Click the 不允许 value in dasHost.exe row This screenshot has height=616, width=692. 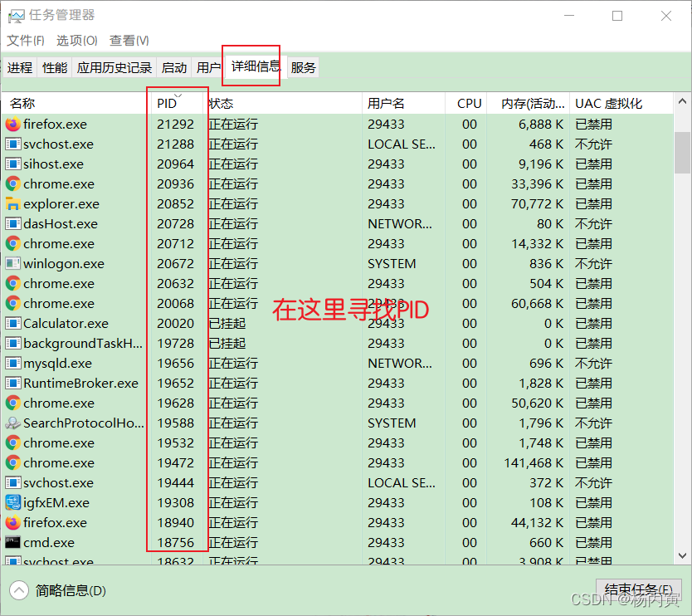coord(593,223)
